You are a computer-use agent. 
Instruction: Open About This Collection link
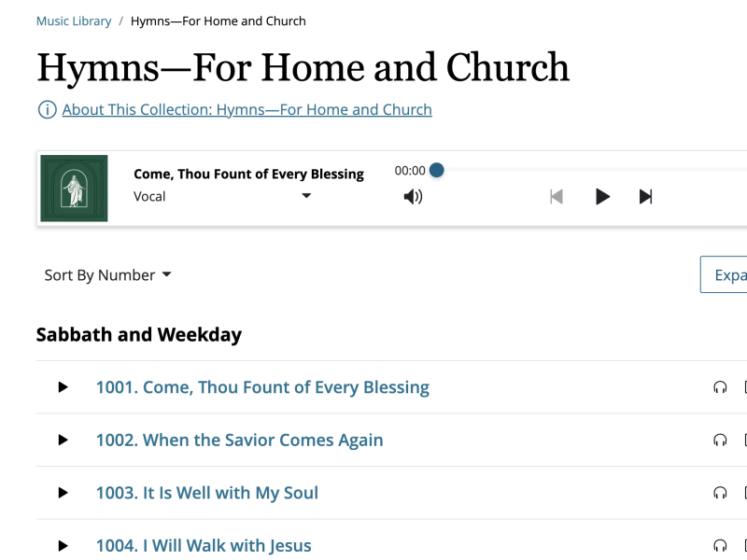pyautogui.click(x=247, y=110)
